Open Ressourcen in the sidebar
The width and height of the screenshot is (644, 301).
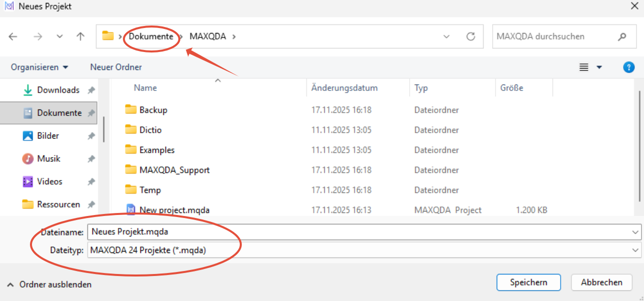pos(58,204)
